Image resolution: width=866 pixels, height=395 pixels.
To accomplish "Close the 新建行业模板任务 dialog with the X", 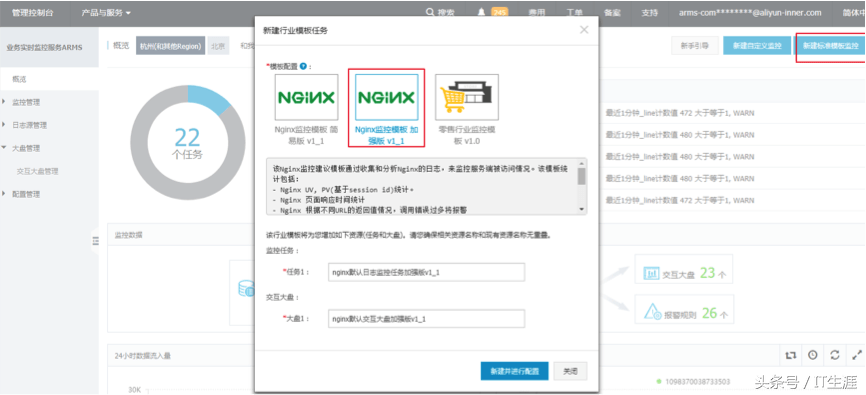I will click(x=584, y=30).
